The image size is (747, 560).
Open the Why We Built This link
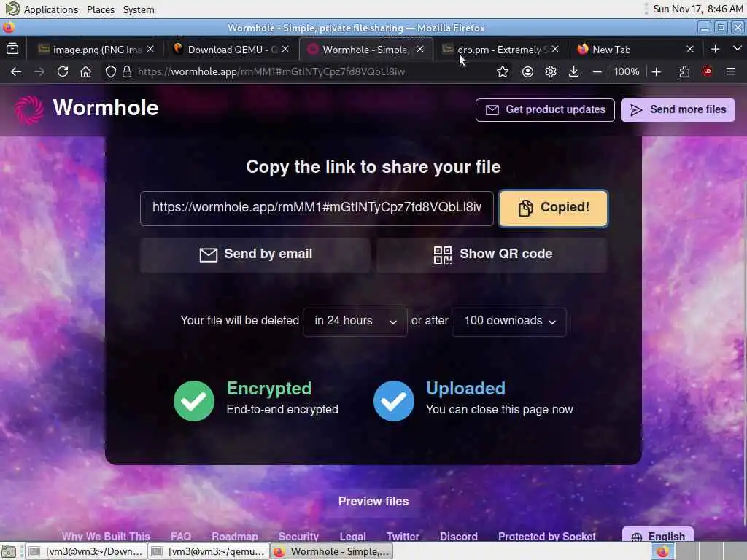tap(106, 536)
